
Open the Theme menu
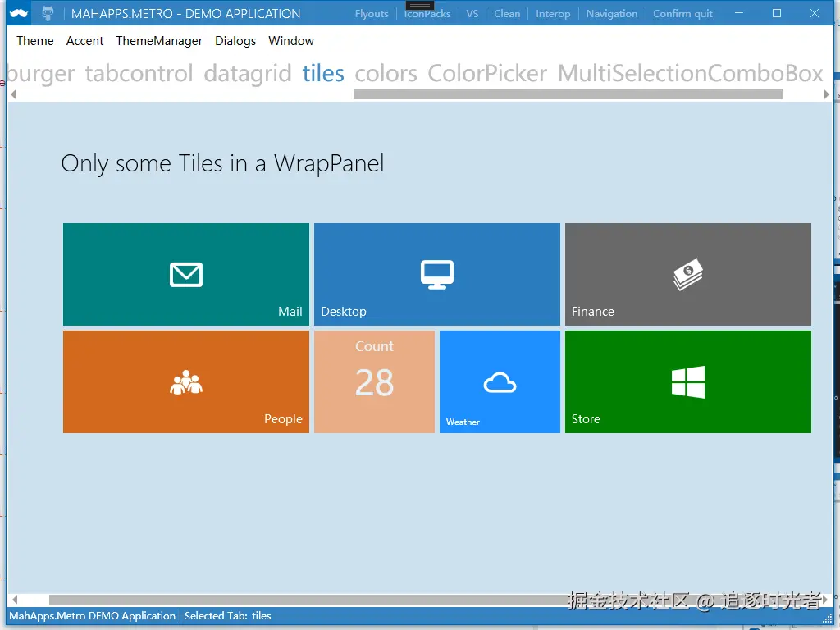(34, 41)
